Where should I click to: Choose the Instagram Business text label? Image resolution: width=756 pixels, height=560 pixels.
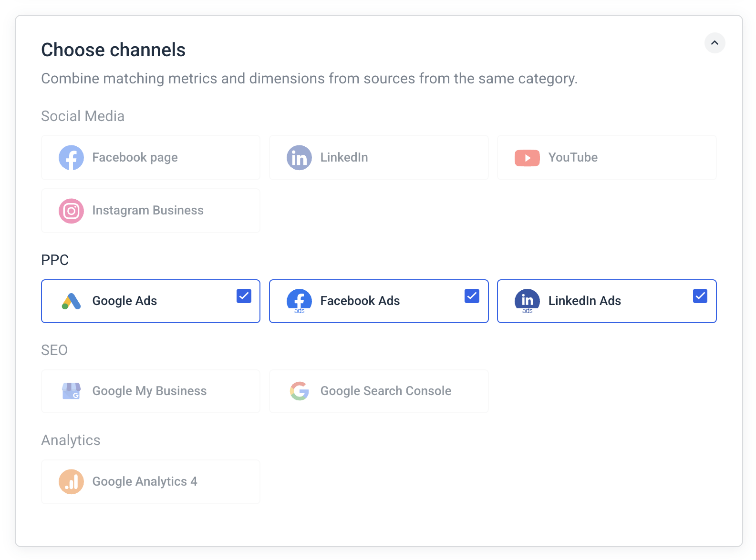coord(148,211)
